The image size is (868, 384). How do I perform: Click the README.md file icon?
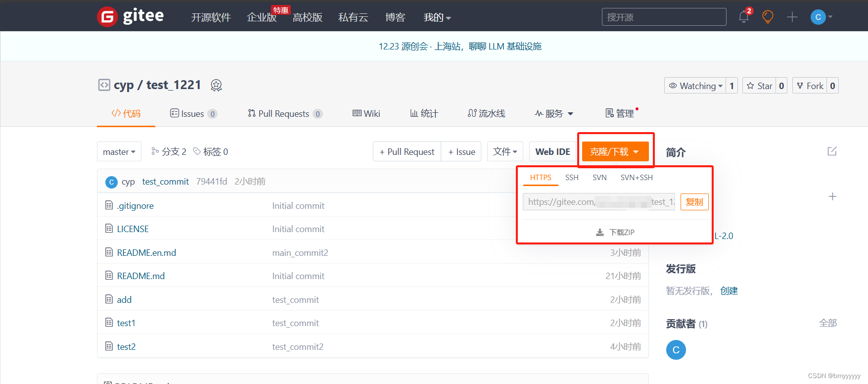coord(109,275)
